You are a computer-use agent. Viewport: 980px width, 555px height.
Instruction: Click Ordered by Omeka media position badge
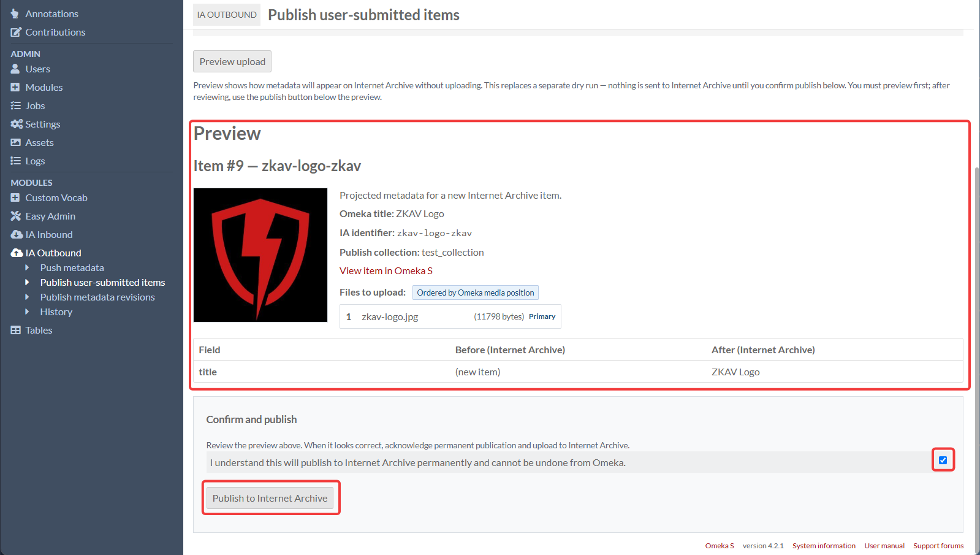(x=476, y=293)
